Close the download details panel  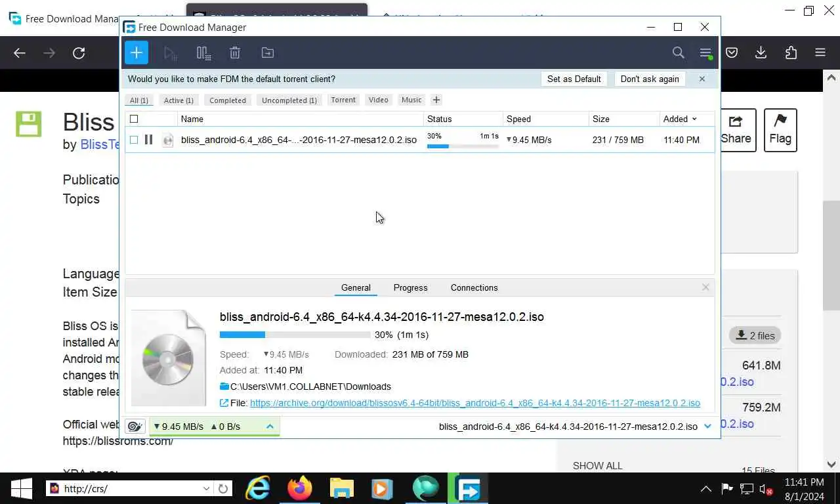(705, 287)
